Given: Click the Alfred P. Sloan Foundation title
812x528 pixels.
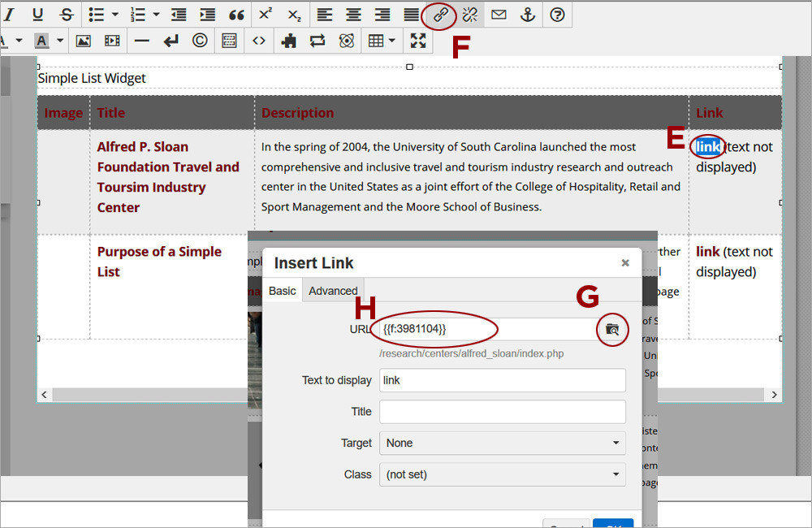Looking at the screenshot, I should (168, 177).
